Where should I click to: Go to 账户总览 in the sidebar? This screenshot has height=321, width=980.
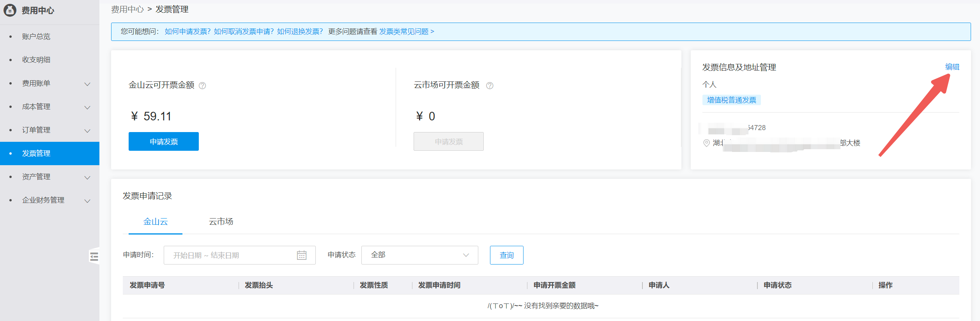[x=36, y=37]
